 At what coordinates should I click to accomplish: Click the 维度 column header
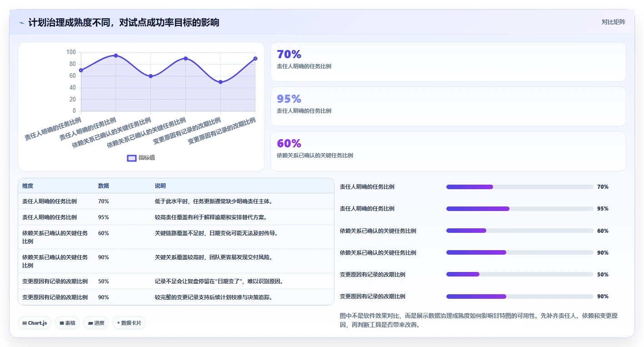pyautogui.click(x=28, y=186)
